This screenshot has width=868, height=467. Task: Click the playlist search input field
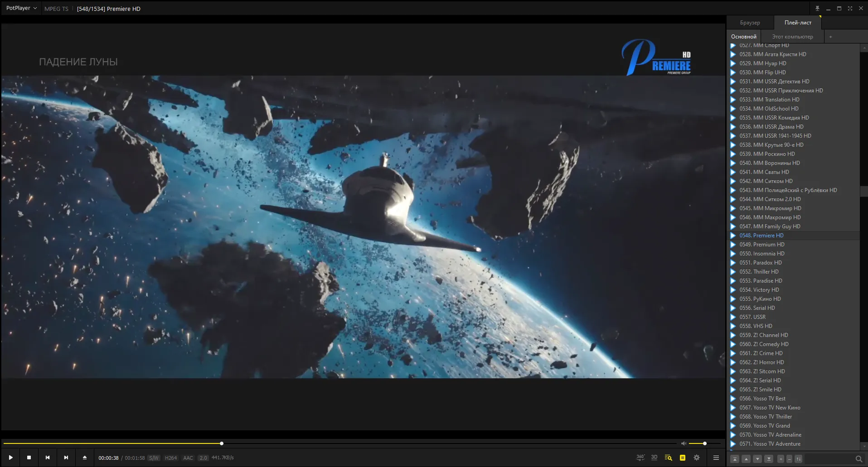pyautogui.click(x=829, y=459)
